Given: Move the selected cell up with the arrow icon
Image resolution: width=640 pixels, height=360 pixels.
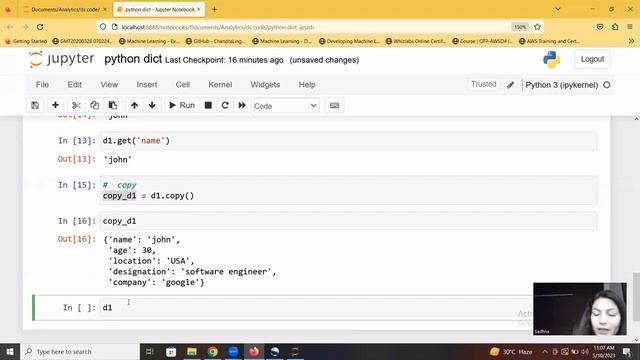Looking at the screenshot, I should (x=134, y=105).
